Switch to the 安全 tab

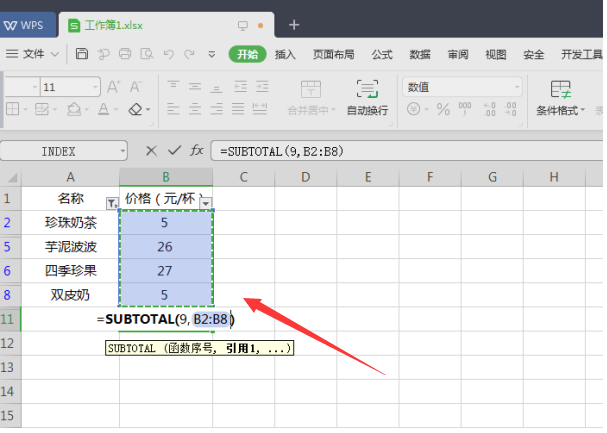pos(534,55)
